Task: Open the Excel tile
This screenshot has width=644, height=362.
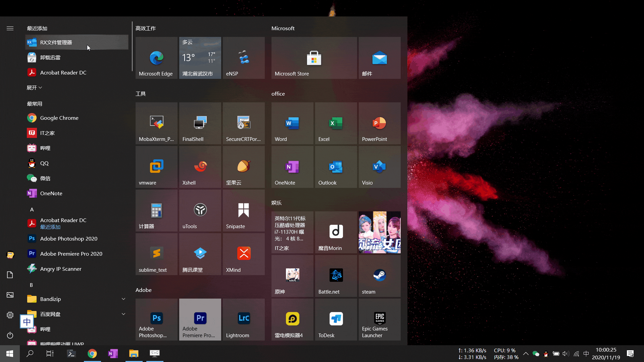Action: (x=336, y=123)
